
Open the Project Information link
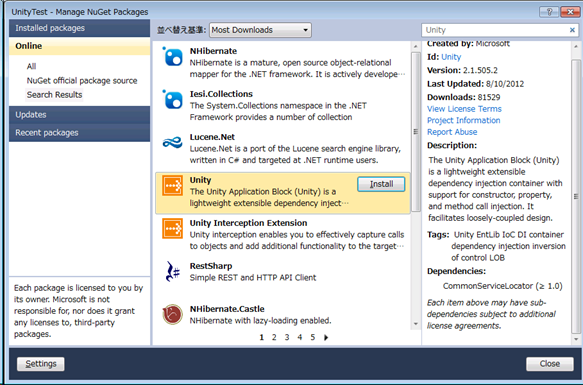[x=463, y=121]
